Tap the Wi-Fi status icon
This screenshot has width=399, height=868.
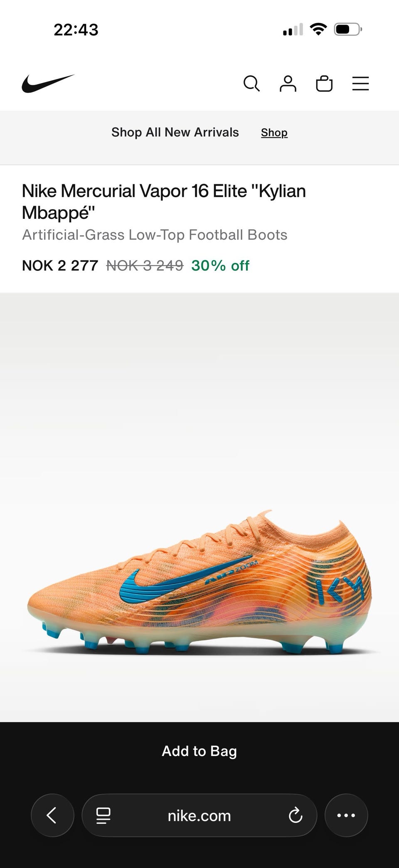[x=318, y=30]
